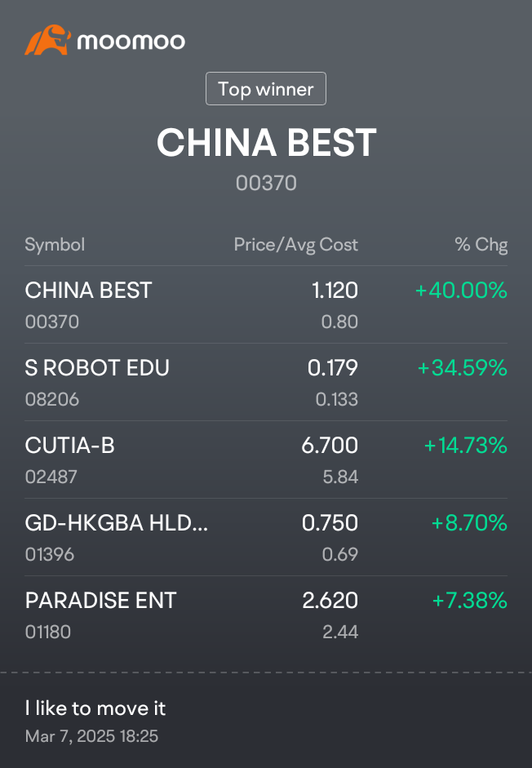Click the +40.00% change value
The width and height of the screenshot is (532, 768).
tap(461, 290)
